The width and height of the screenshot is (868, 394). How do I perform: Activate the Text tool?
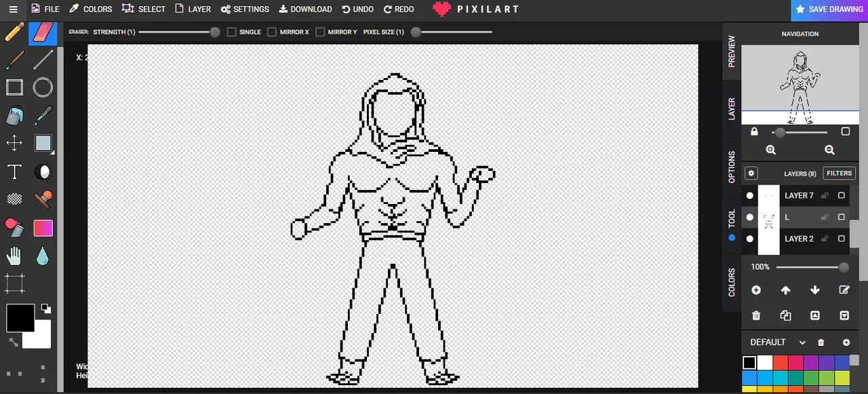pyautogui.click(x=14, y=172)
